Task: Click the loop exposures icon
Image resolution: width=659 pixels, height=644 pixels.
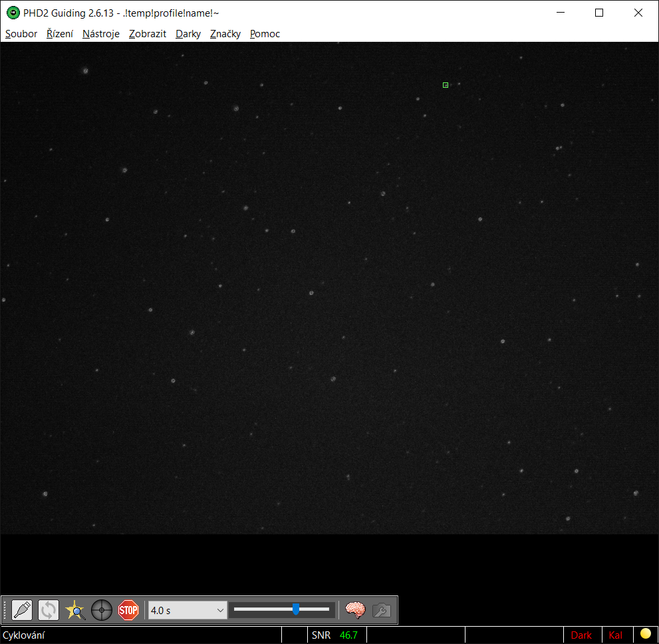Action: (49, 610)
